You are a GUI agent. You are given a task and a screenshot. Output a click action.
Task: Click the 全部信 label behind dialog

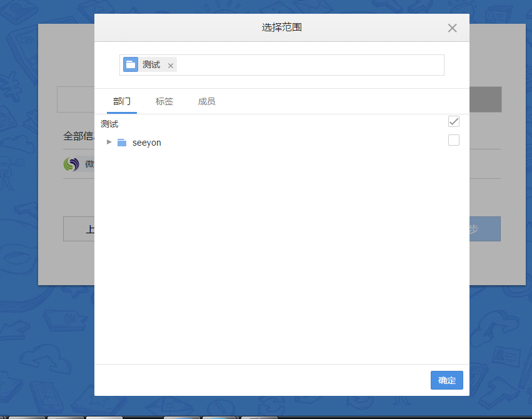[x=78, y=136]
